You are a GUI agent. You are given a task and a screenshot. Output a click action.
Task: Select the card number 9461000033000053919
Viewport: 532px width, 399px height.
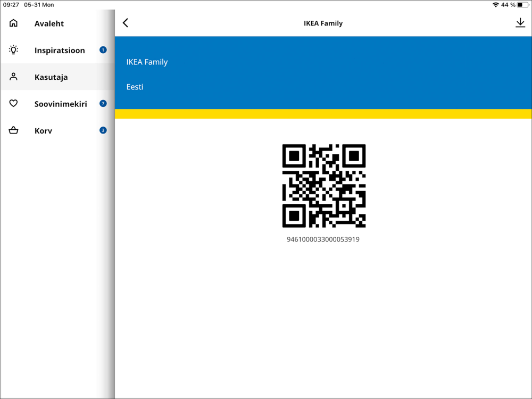coord(323,239)
